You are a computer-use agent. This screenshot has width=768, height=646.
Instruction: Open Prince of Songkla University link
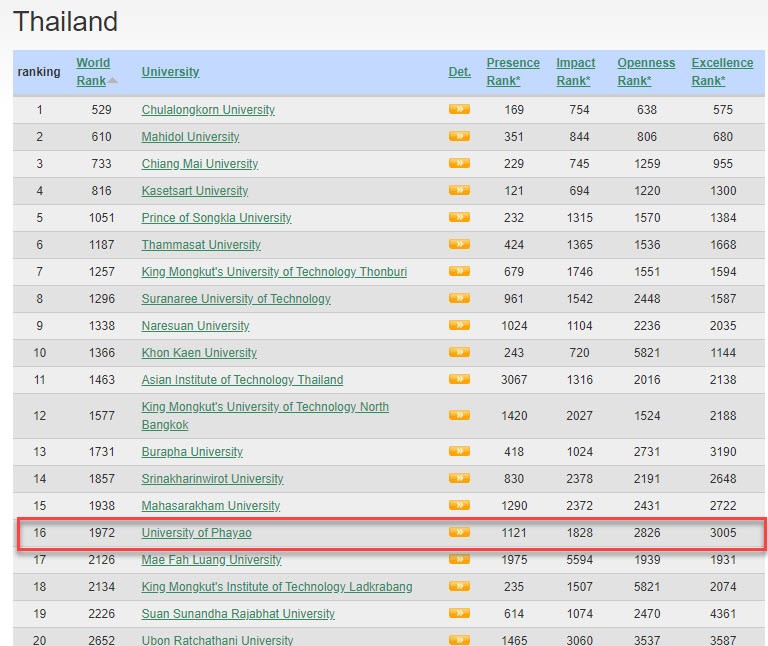[216, 217]
